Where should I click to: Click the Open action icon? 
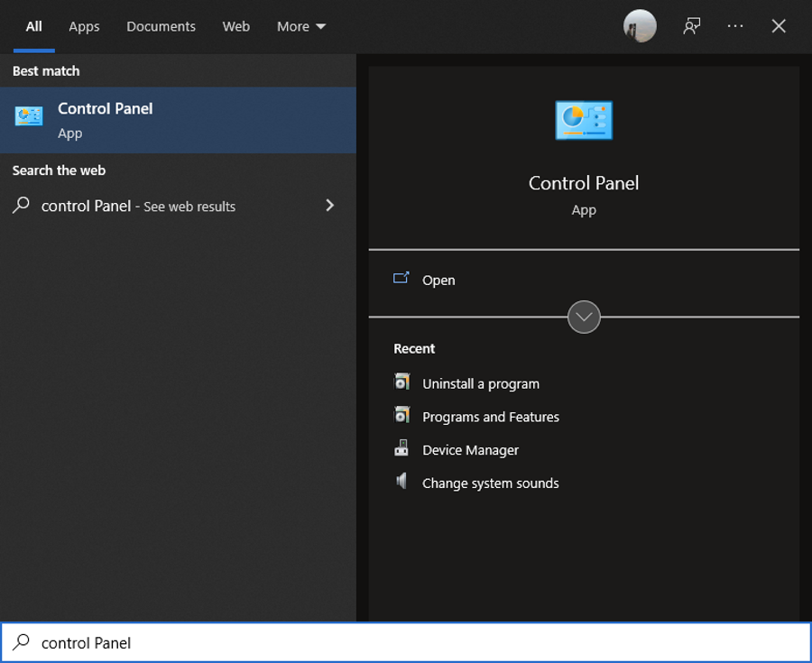[401, 279]
